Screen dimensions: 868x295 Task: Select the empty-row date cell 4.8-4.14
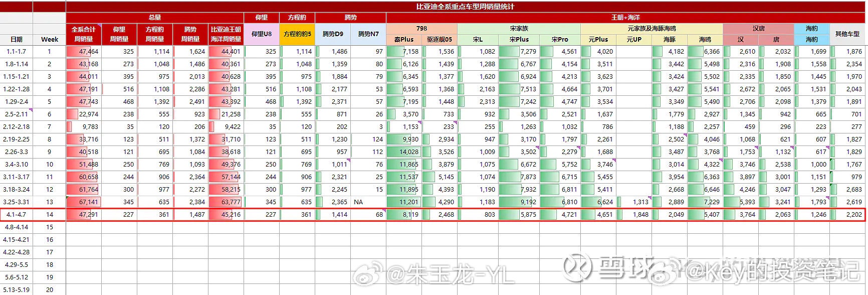click(x=17, y=227)
